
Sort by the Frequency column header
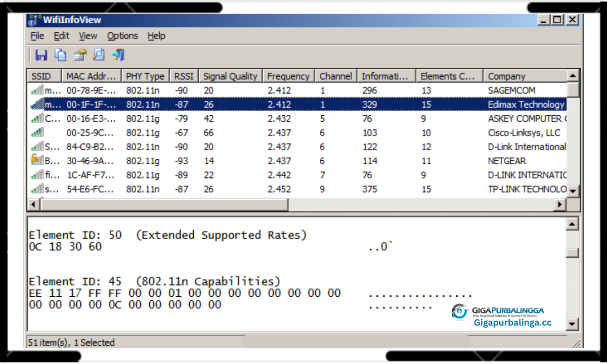click(288, 76)
